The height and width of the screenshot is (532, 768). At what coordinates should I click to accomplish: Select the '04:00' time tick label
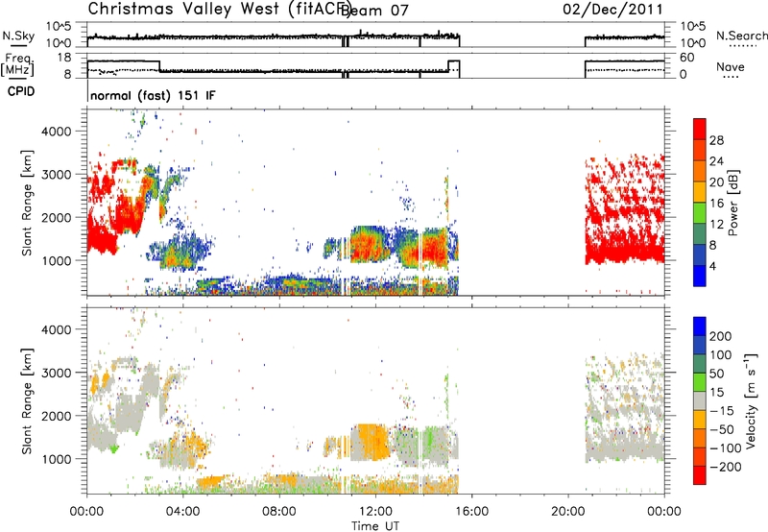(183, 512)
